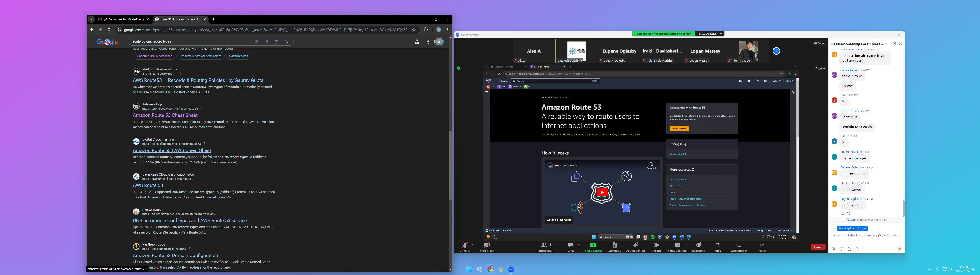The height and width of the screenshot is (275, 980).
Task: Click Google voice search microphone icon
Action: [x=267, y=42]
